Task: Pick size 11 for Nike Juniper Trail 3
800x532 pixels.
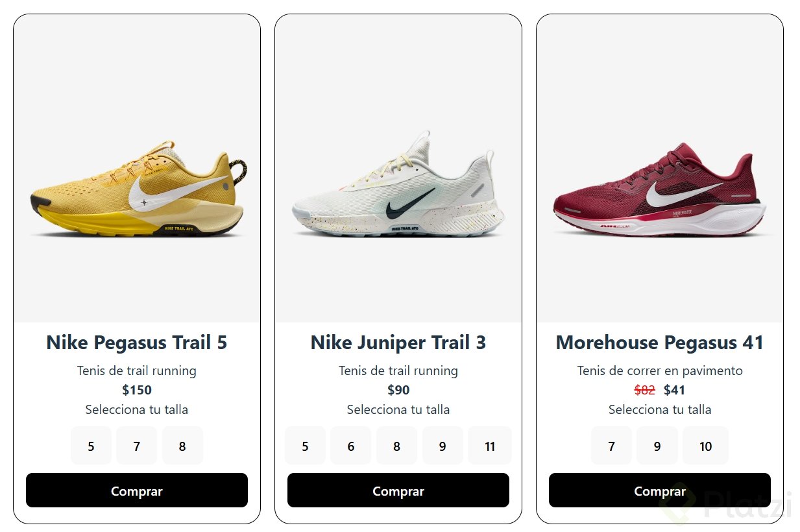Action: tap(490, 446)
